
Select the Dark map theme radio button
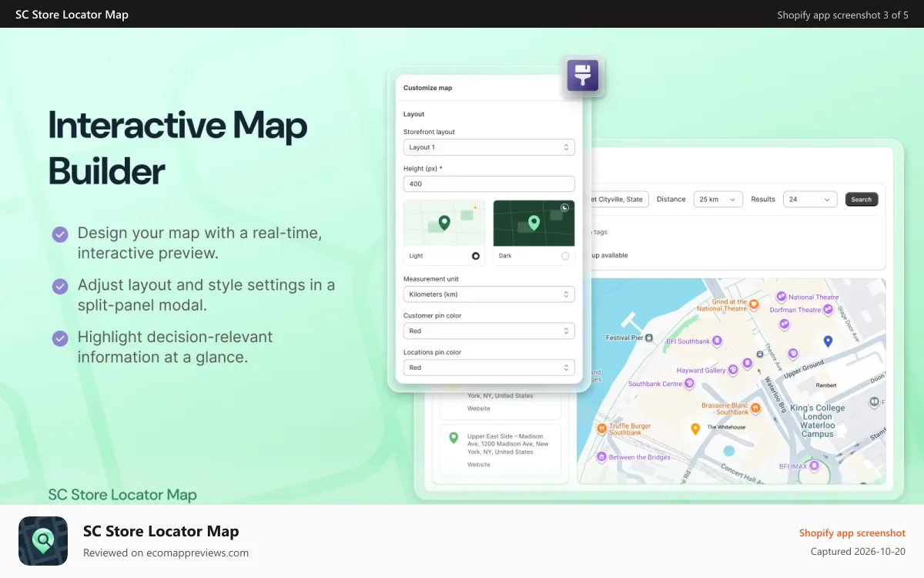tap(565, 256)
